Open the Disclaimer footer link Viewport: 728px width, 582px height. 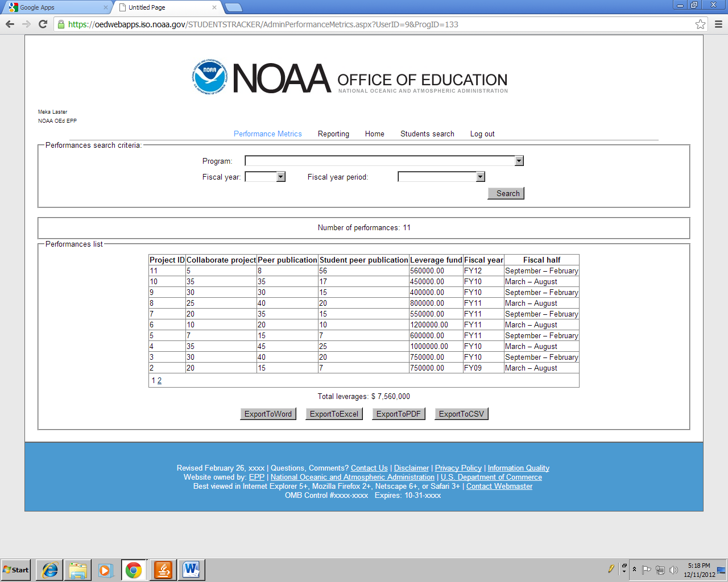(x=411, y=468)
